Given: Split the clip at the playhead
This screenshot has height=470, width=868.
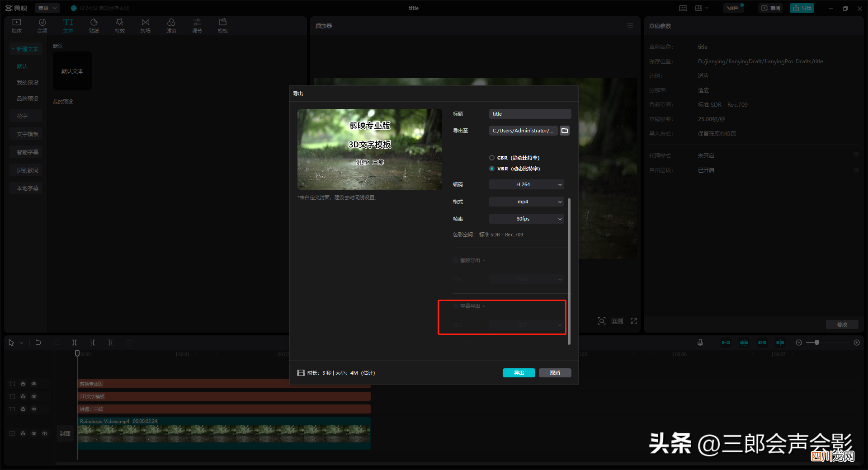Looking at the screenshot, I should [75, 343].
